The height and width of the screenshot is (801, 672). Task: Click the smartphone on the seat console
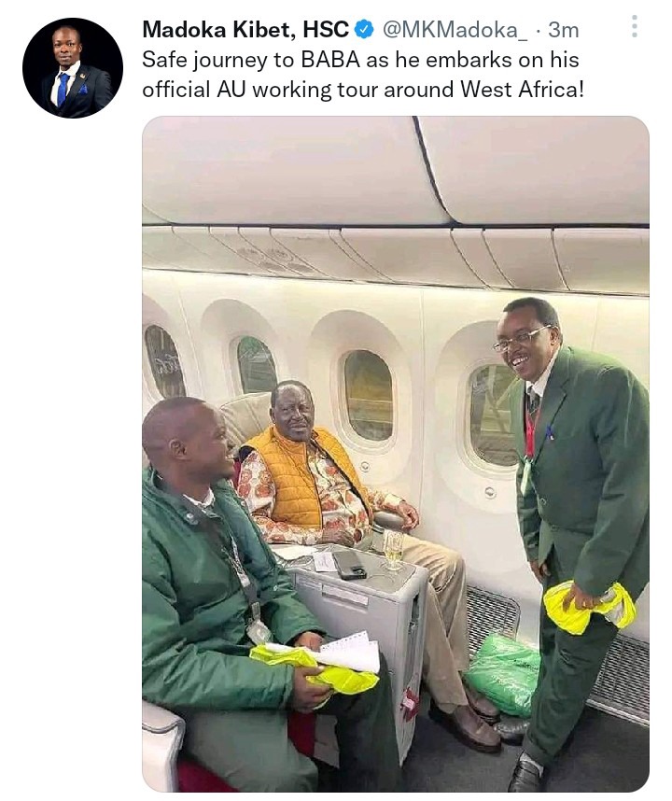click(x=349, y=565)
